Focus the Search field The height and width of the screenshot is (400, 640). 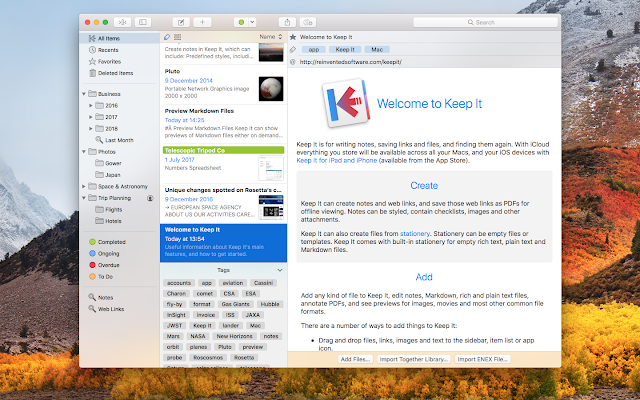(x=485, y=22)
